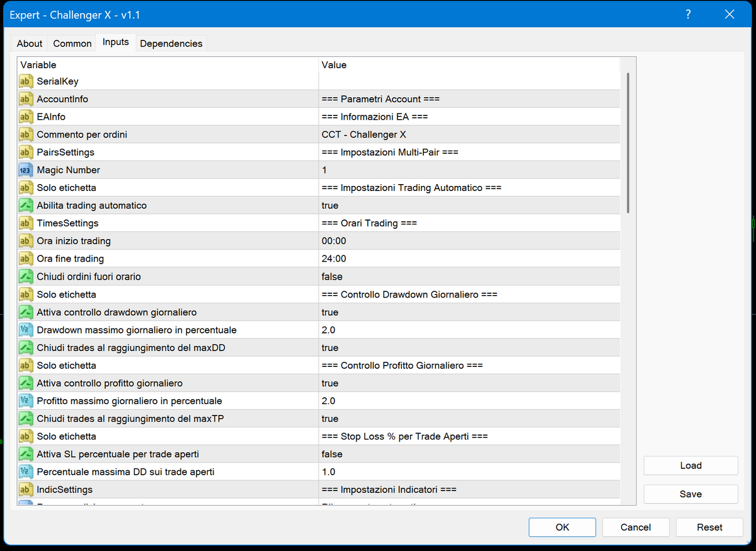Click the 123 integer icon beside Magic Number
Screen dimensions: 756x551
(26, 170)
